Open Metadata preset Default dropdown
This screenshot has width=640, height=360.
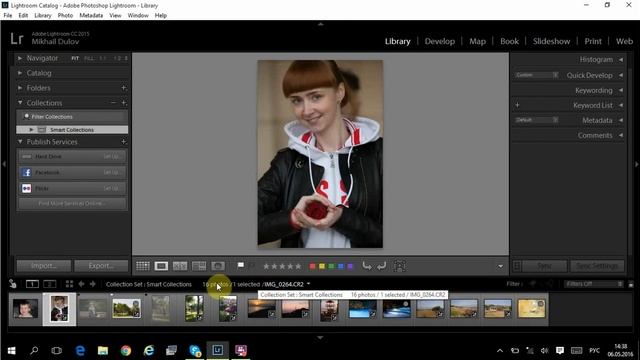click(x=536, y=120)
